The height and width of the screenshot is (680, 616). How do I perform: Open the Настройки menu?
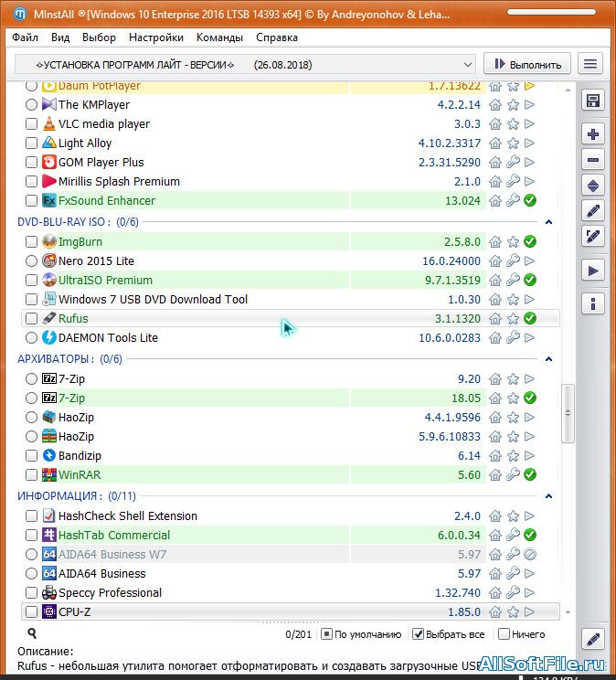[156, 37]
